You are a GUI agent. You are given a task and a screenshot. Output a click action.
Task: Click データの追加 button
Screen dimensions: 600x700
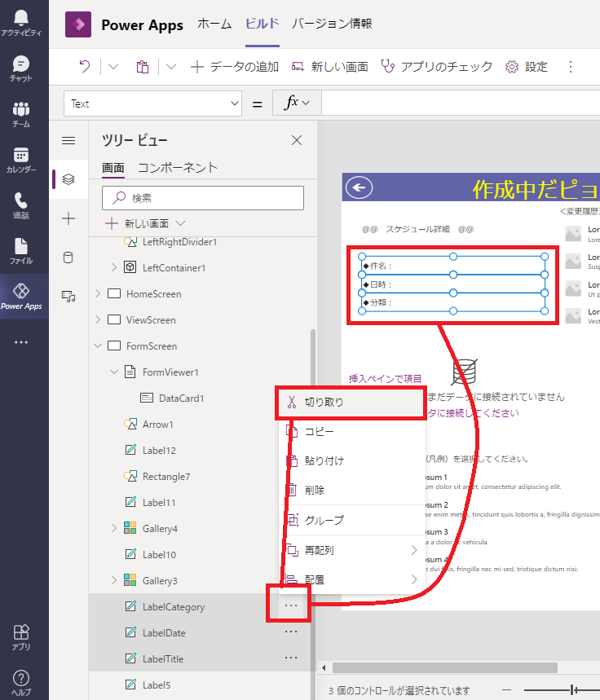click(235, 67)
